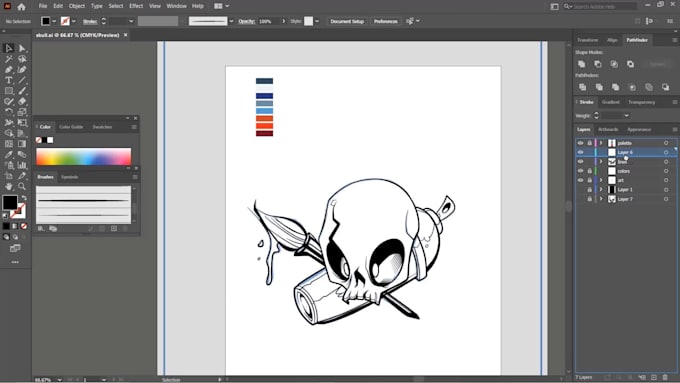Open the Object menu
This screenshot has height=383, width=680.
point(77,6)
